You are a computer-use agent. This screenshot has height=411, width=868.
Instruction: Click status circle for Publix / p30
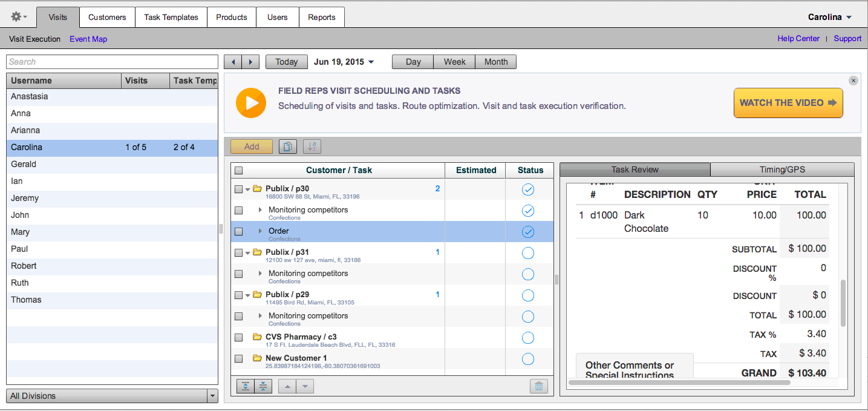(x=528, y=189)
